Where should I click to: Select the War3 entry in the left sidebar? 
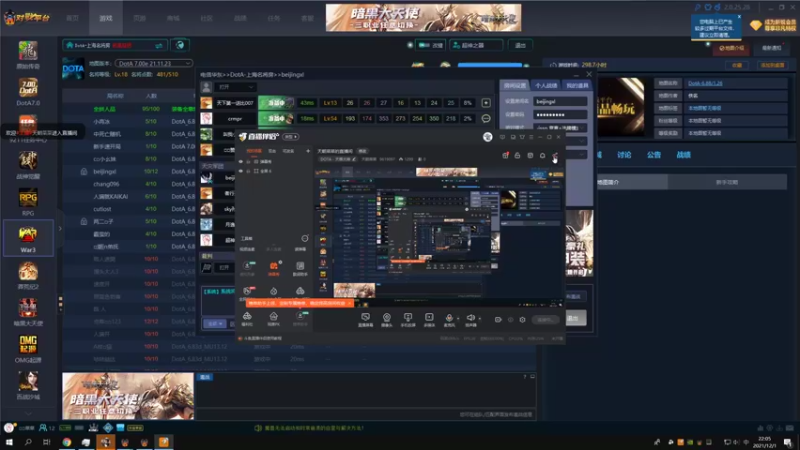pos(28,238)
